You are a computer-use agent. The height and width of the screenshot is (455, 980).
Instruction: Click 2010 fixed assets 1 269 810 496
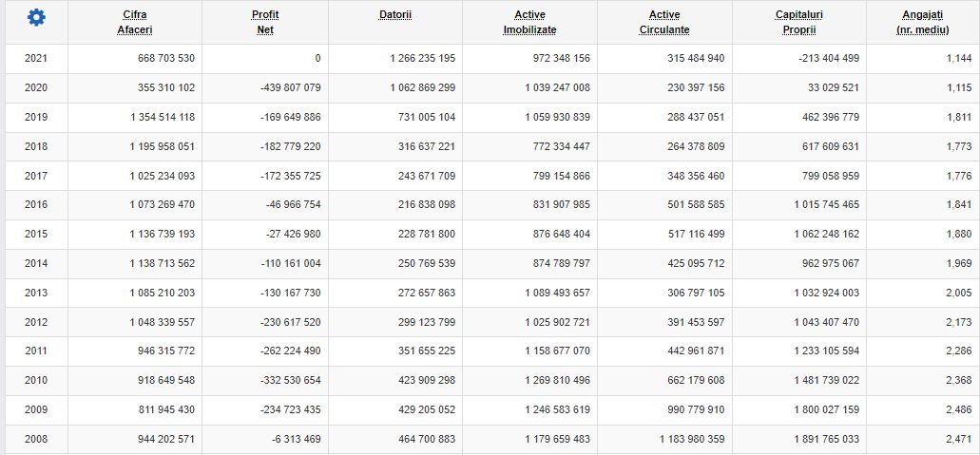tap(558, 380)
